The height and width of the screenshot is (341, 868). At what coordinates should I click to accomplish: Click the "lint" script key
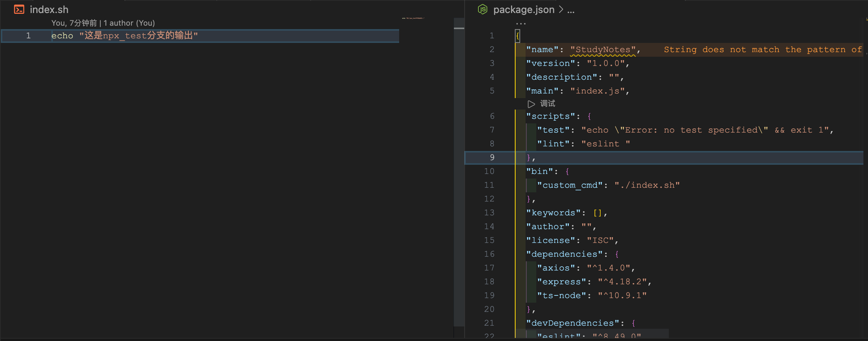(554, 144)
